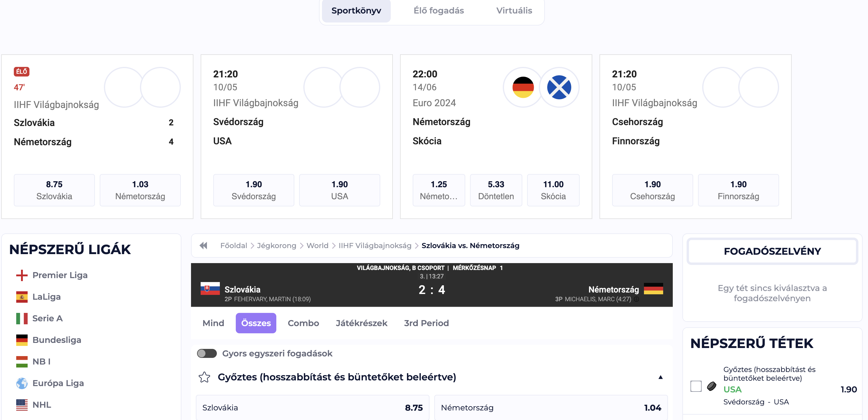
Task: Select the Játékrészek market filter
Action: 361,323
